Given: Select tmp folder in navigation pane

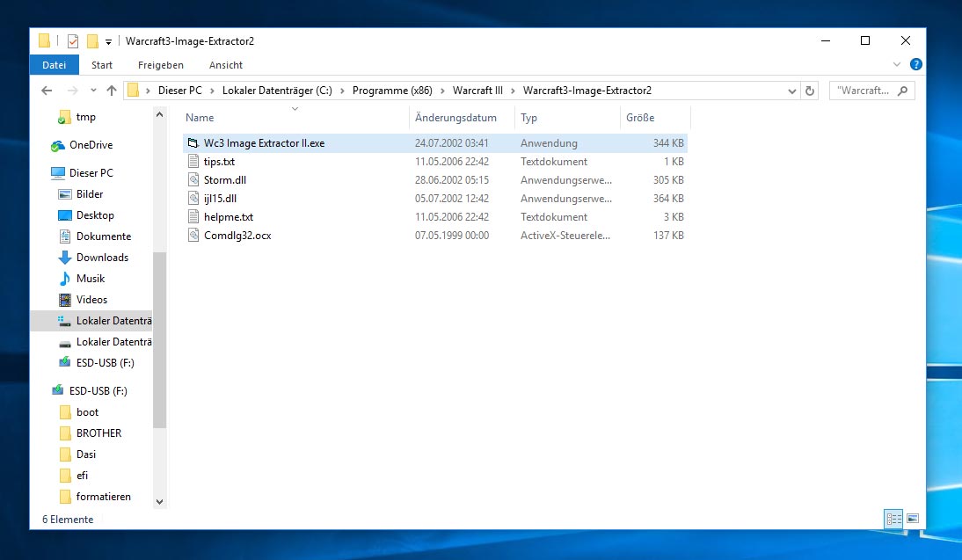Looking at the screenshot, I should coord(85,117).
